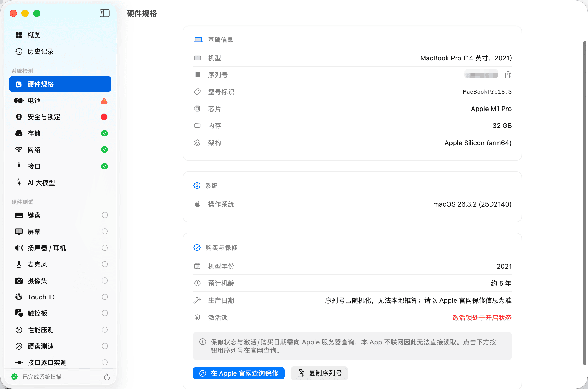588x389 pixels.
Task: Copy serial number via copy icon
Action: coord(508,75)
